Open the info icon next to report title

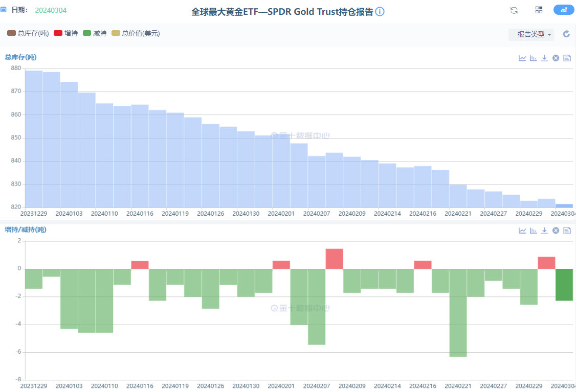click(x=380, y=12)
